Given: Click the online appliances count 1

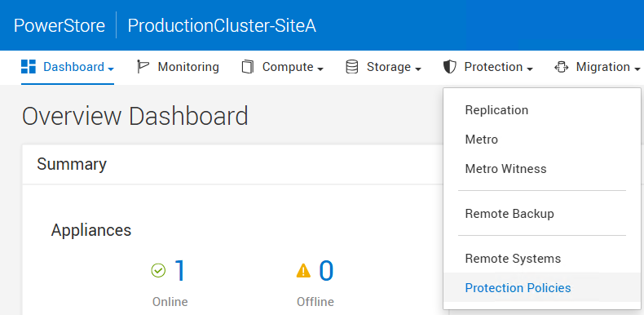Looking at the screenshot, I should pyautogui.click(x=180, y=271).
